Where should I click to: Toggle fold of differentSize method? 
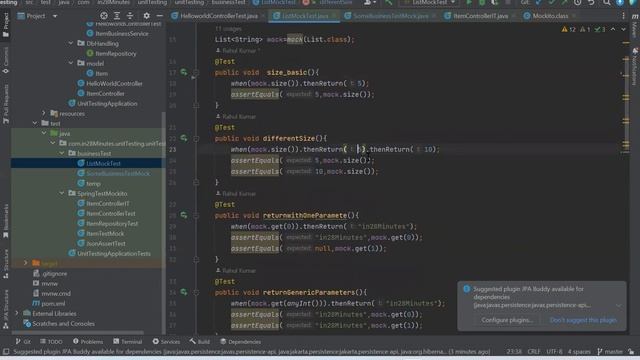coord(196,139)
